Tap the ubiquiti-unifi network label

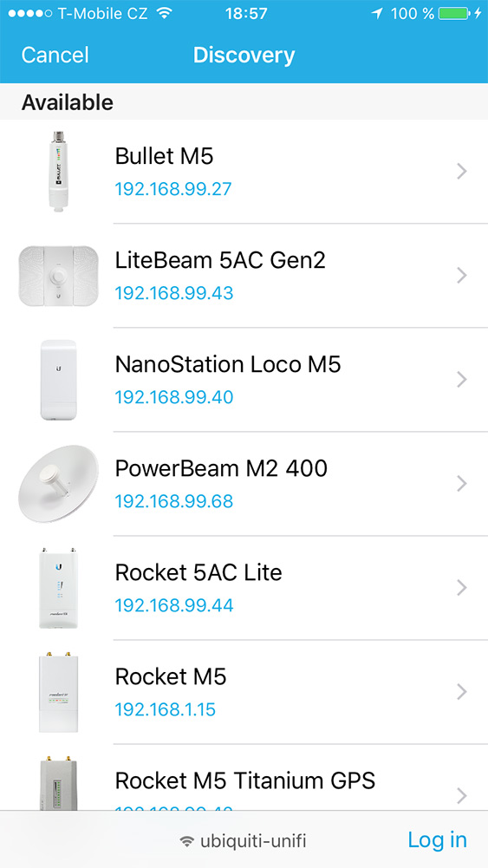pyautogui.click(x=253, y=842)
